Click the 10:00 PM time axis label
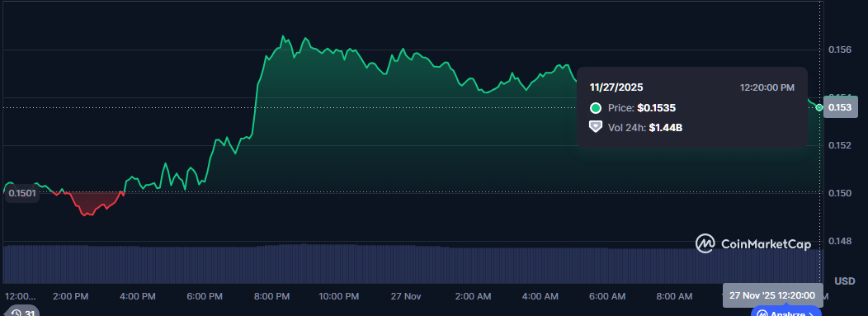Image resolution: width=868 pixels, height=316 pixels. [338, 296]
